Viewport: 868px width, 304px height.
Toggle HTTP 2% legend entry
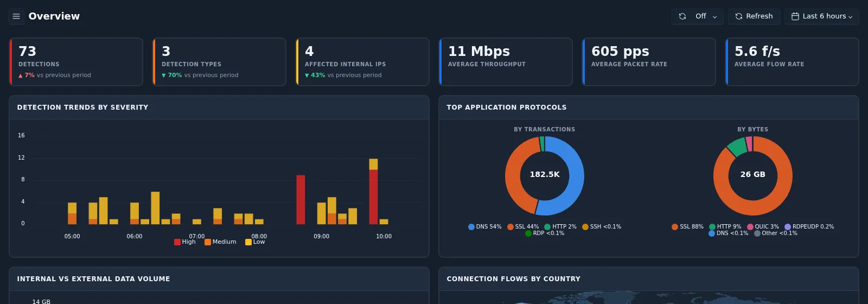560,227
